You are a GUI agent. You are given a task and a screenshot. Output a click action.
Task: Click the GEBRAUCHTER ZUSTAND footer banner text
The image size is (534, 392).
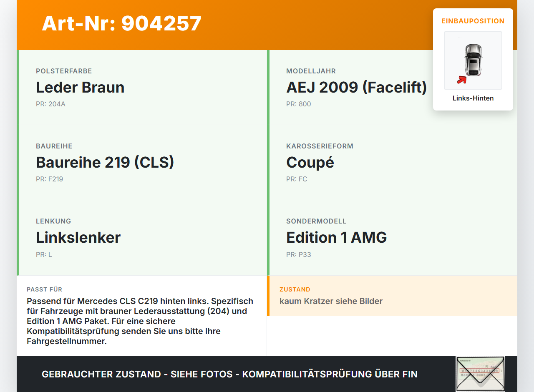pyautogui.click(x=229, y=374)
